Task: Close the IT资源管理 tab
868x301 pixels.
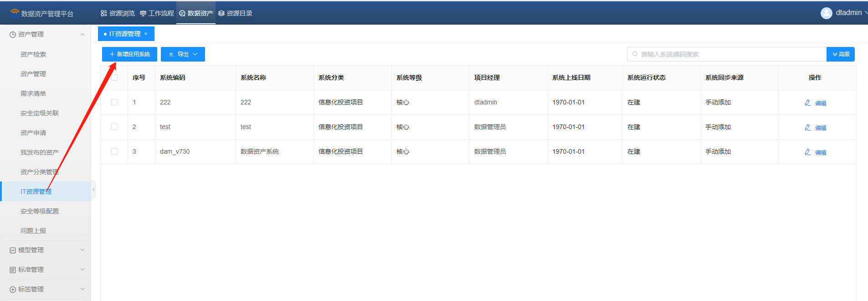Action: [x=146, y=34]
